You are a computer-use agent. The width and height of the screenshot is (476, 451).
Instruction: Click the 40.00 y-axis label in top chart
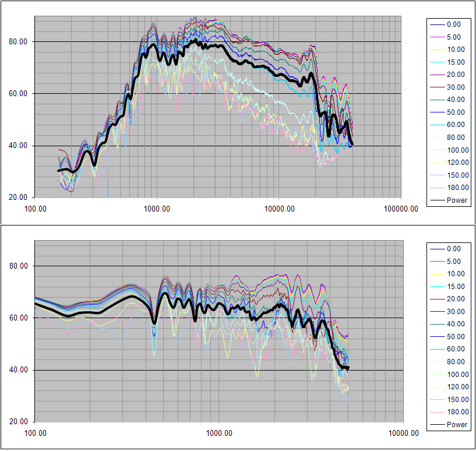point(18,146)
